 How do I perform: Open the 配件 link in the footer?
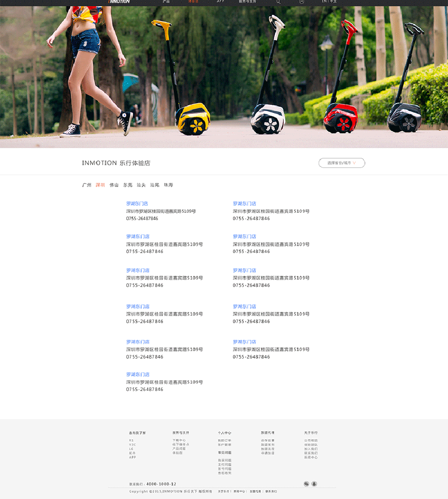pyautogui.click(x=132, y=453)
